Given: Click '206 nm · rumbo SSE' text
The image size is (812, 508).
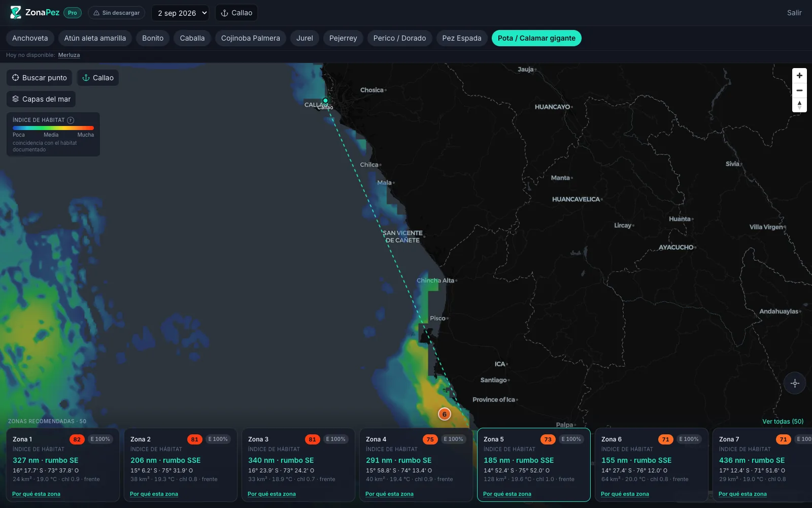Looking at the screenshot, I should 165,460.
